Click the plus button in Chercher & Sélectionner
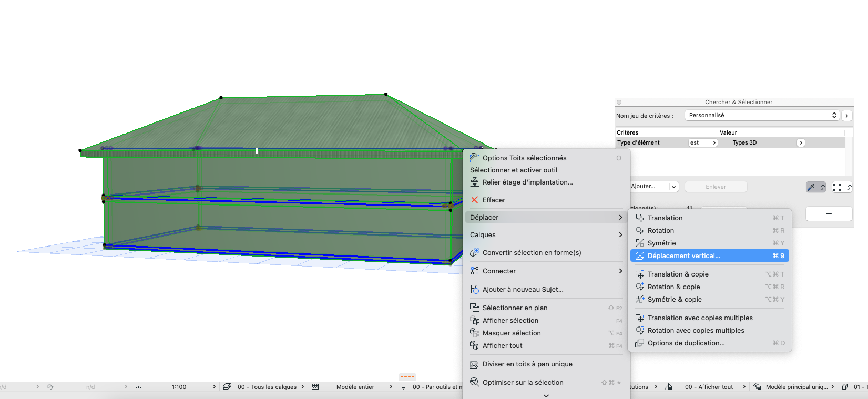Viewport: 868px width, 399px height. (829, 213)
